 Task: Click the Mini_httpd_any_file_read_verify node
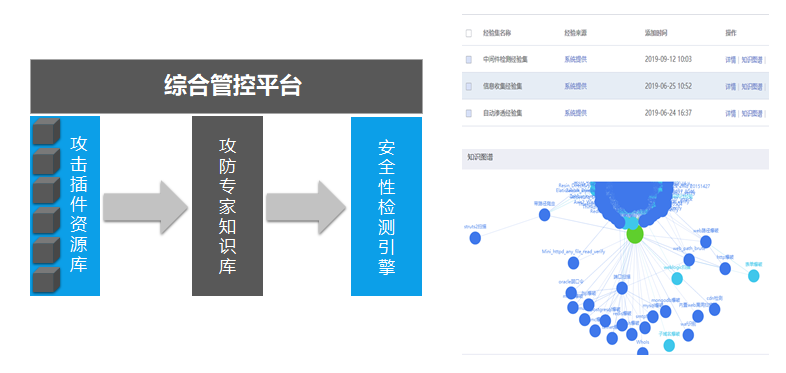pos(573,263)
